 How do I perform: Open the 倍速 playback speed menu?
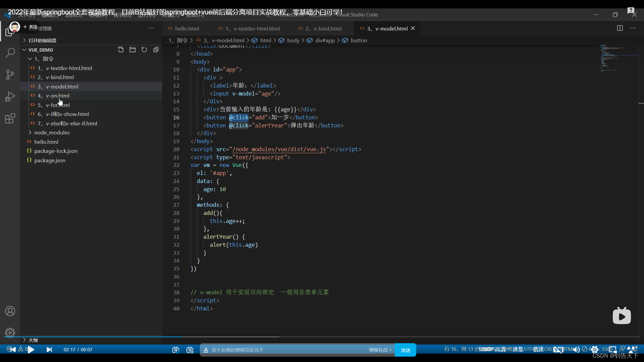click(x=538, y=349)
